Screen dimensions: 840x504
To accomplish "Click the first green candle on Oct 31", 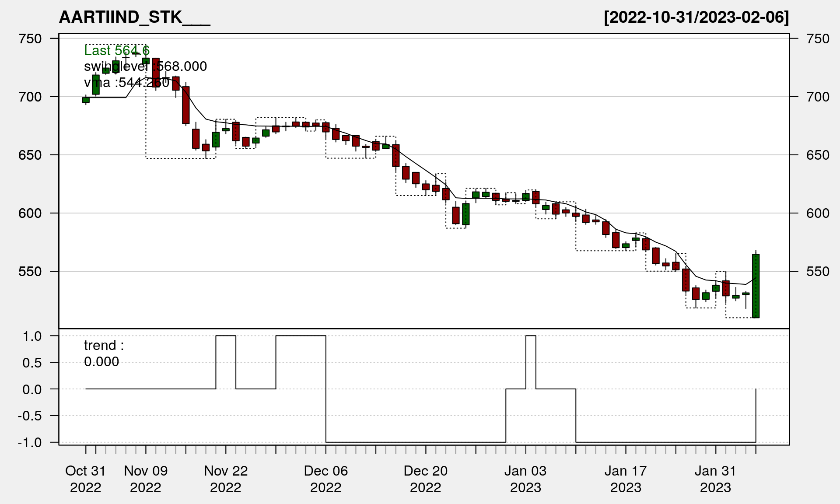I will click(86, 100).
